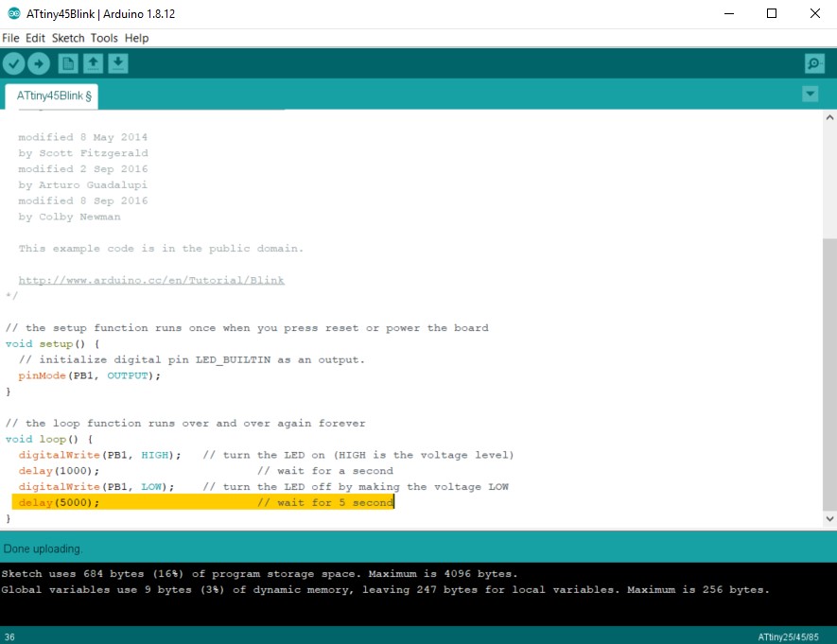Viewport: 837px width, 644px height.
Task: Open the Help menu
Action: (136, 38)
